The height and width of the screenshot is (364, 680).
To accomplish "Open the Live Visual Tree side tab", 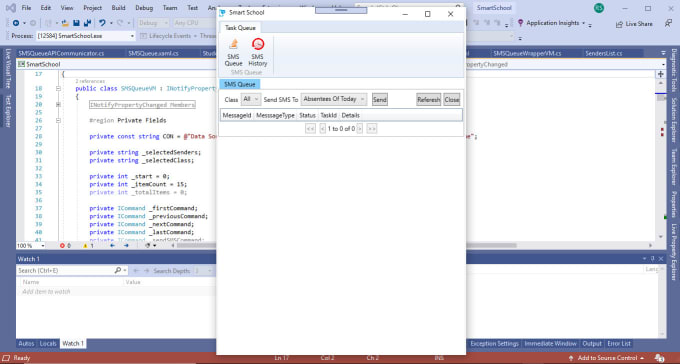I will click(x=7, y=69).
